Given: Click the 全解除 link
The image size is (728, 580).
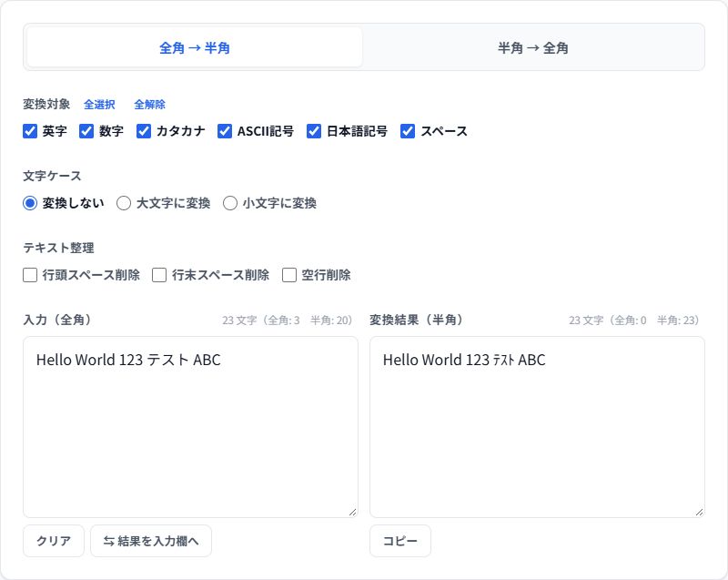Looking at the screenshot, I should [149, 105].
